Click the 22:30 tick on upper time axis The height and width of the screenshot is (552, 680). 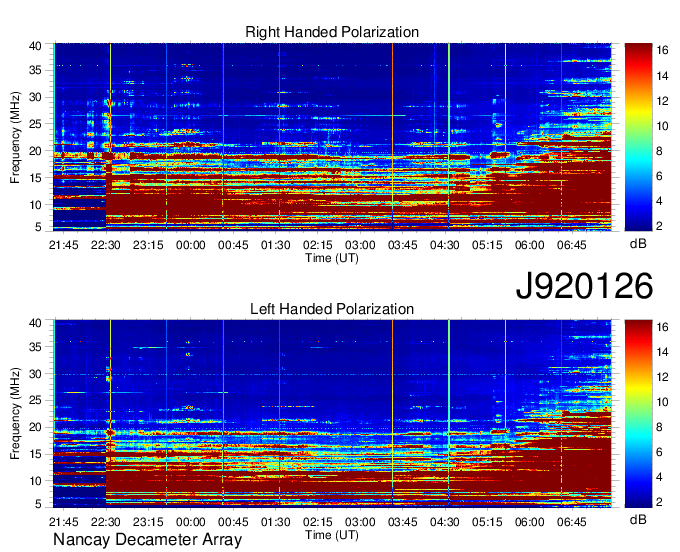coord(105,245)
